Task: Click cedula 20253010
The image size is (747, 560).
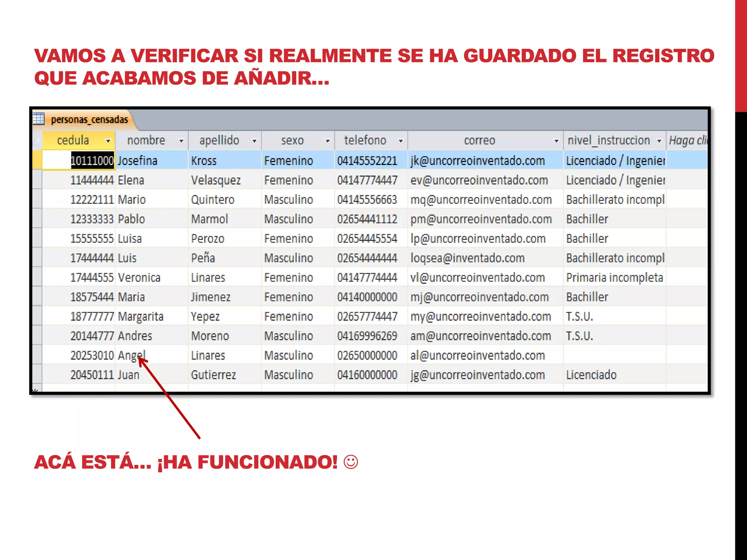Action: (x=92, y=355)
